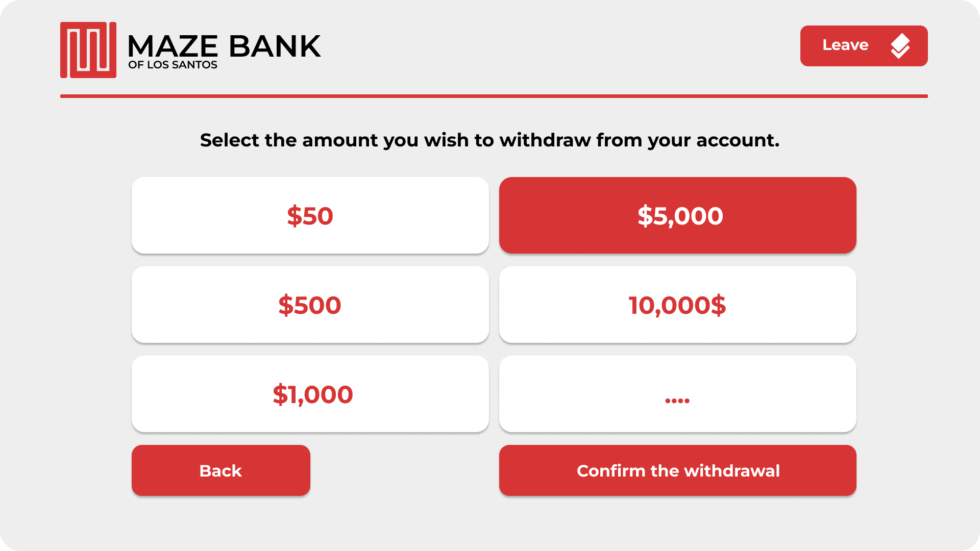Go back with the Back button
This screenshot has width=980, height=551.
click(x=220, y=470)
